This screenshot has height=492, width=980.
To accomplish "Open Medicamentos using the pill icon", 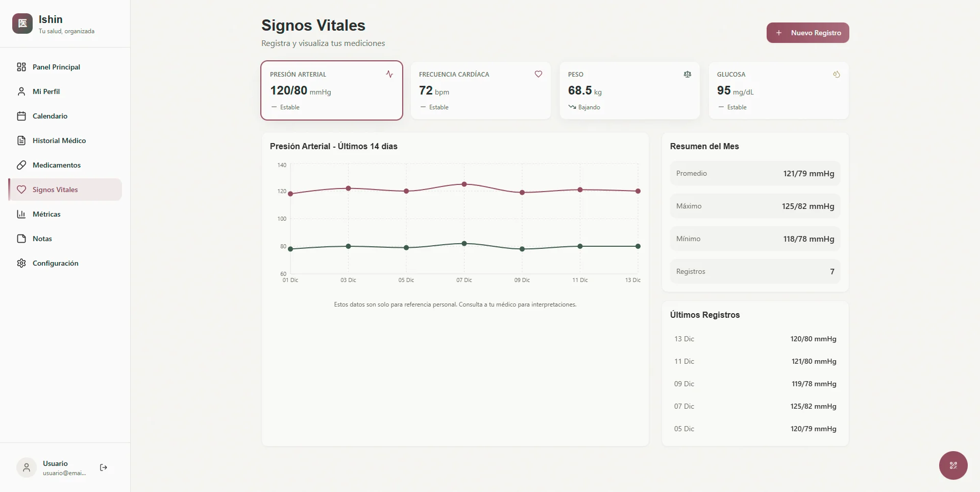I will pyautogui.click(x=21, y=165).
